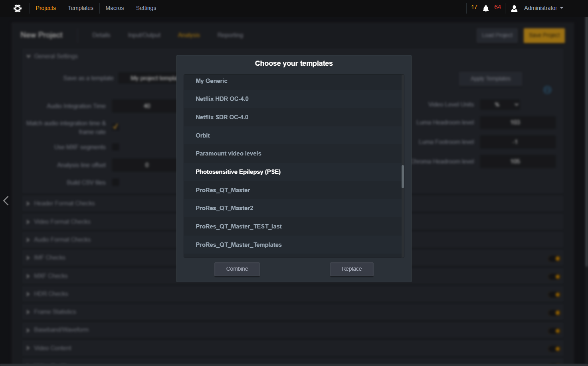Open the Administrator account dropdown
The image size is (588, 366).
tap(544, 8)
